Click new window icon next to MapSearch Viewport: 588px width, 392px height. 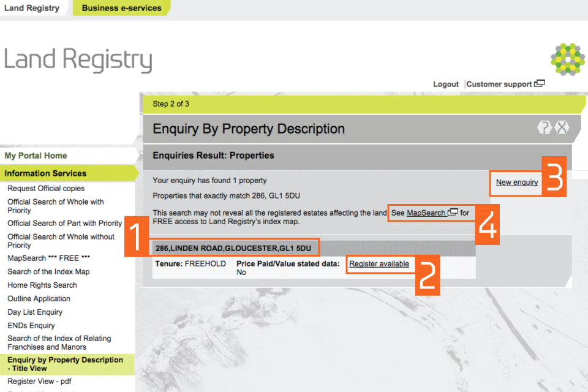coord(453,213)
